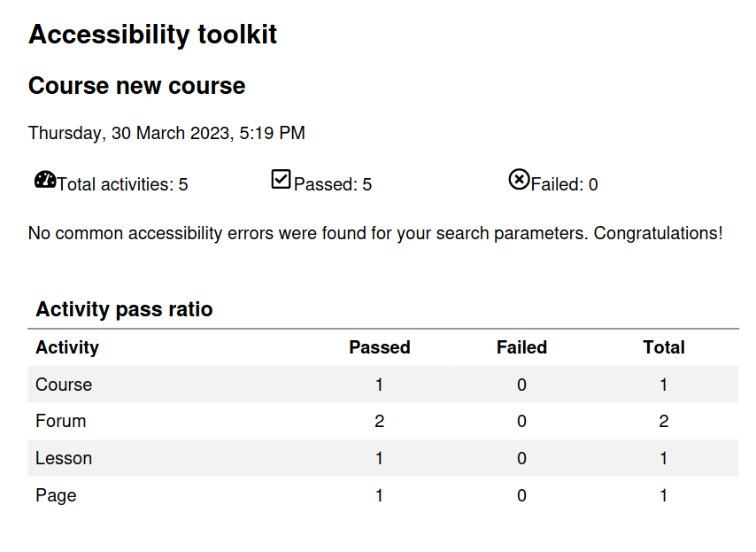The width and height of the screenshot is (756, 552).
Task: Click the Failed: 0 summary label
Action: click(564, 184)
